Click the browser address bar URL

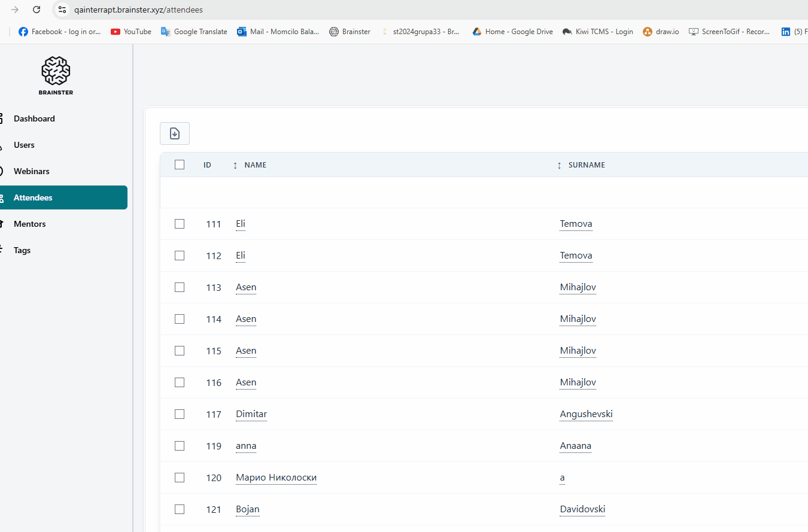click(x=138, y=10)
